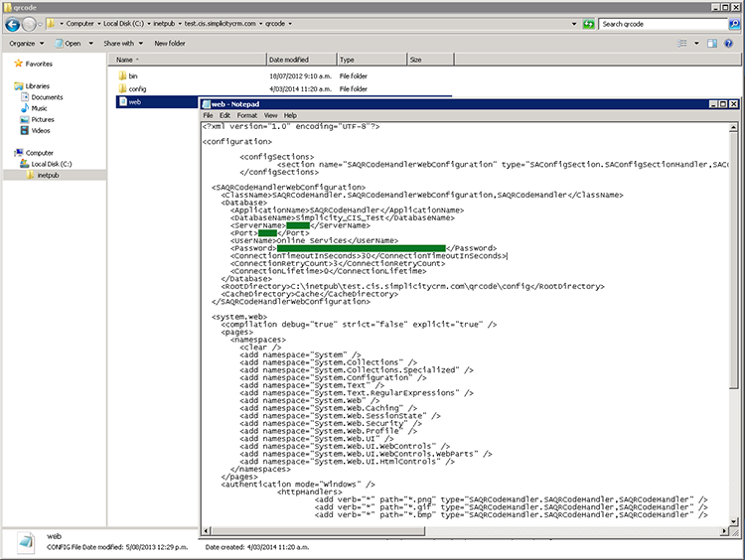The image size is (745, 560).
Task: Open the address bar history dropdown
Action: 574,24
